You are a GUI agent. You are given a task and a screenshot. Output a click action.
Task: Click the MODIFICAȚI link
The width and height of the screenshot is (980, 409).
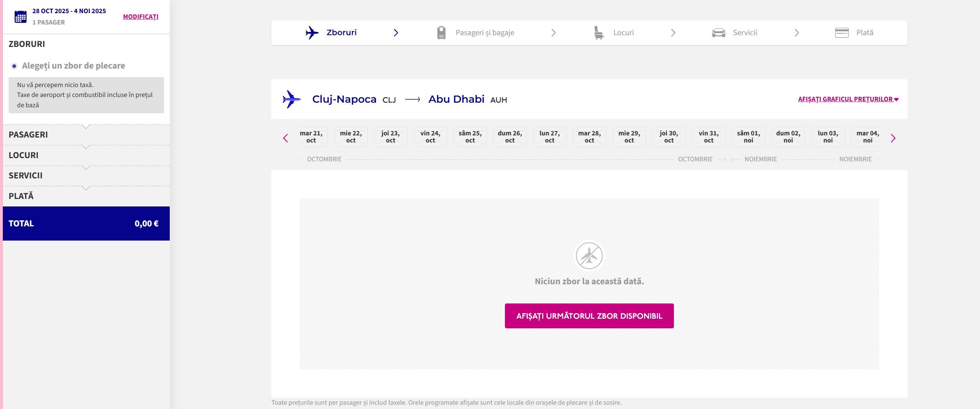pos(140,17)
